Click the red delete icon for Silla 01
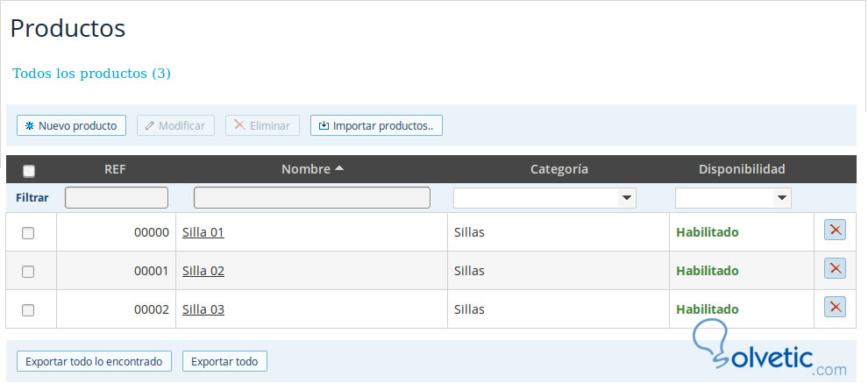Screen dimensions: 868x383 (x=835, y=231)
